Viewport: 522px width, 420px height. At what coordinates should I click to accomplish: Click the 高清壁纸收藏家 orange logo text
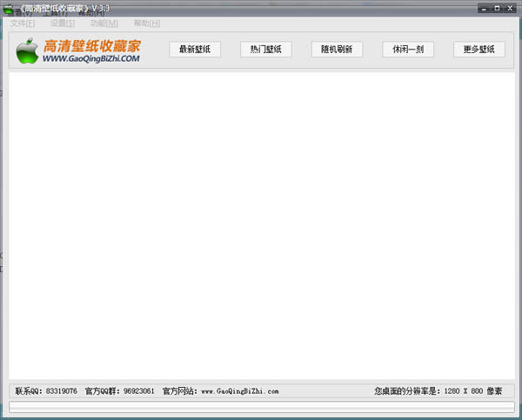91,44
